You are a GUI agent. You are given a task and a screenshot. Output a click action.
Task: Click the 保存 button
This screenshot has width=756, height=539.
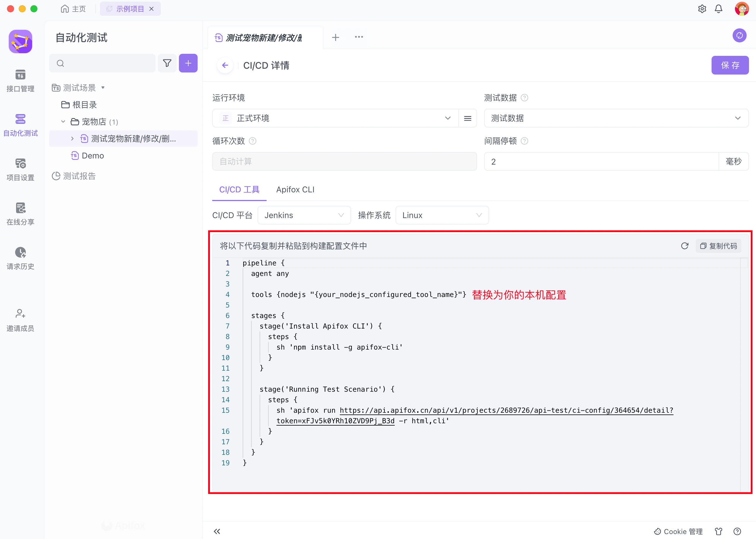point(729,65)
